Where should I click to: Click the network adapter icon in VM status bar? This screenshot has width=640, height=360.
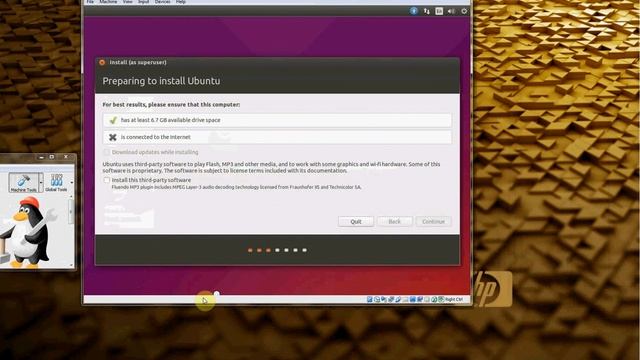(391, 300)
